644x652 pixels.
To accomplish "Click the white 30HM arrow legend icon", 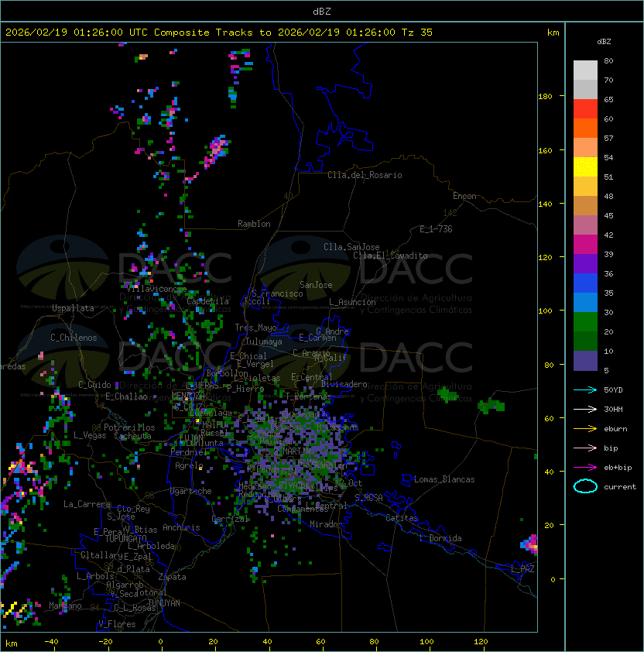I will (585, 409).
